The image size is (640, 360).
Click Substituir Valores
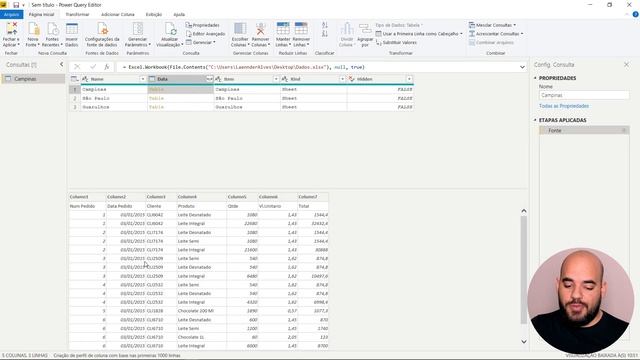396,42
